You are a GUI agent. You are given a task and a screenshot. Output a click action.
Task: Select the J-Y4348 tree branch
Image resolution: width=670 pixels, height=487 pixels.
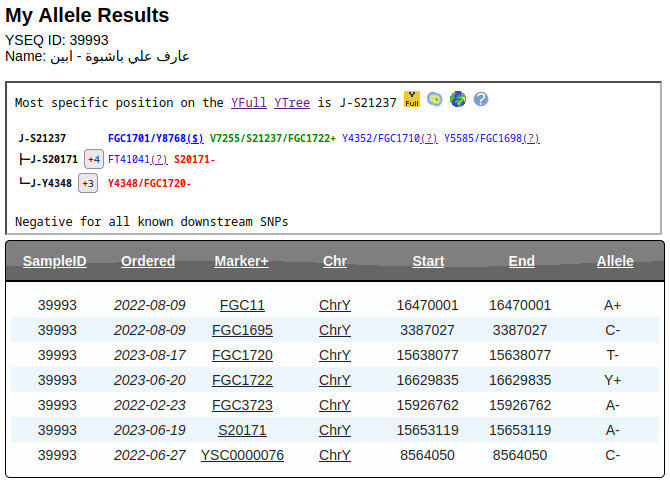pos(51,183)
